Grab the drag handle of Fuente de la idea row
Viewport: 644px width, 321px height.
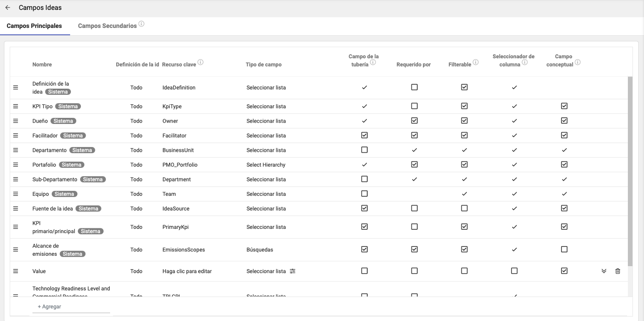click(x=16, y=208)
